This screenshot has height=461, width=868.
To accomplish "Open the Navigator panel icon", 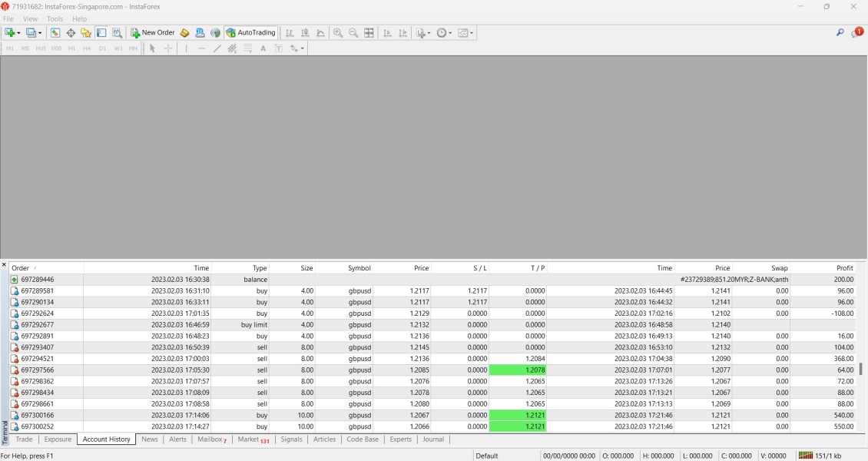I will coord(86,33).
